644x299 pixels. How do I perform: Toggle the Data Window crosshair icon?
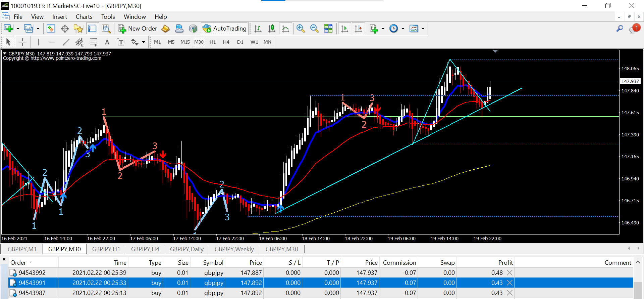[x=65, y=29]
